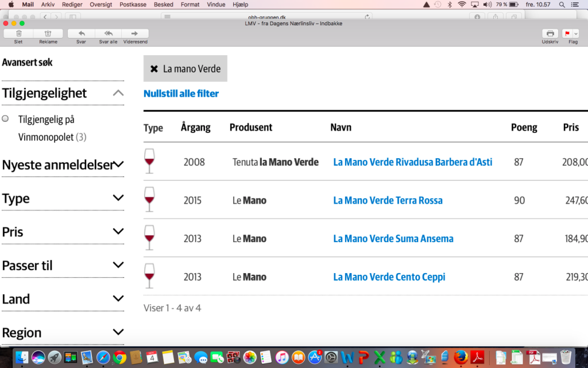The height and width of the screenshot is (368, 588).
Task: Open the Apple menu
Action: point(11,5)
